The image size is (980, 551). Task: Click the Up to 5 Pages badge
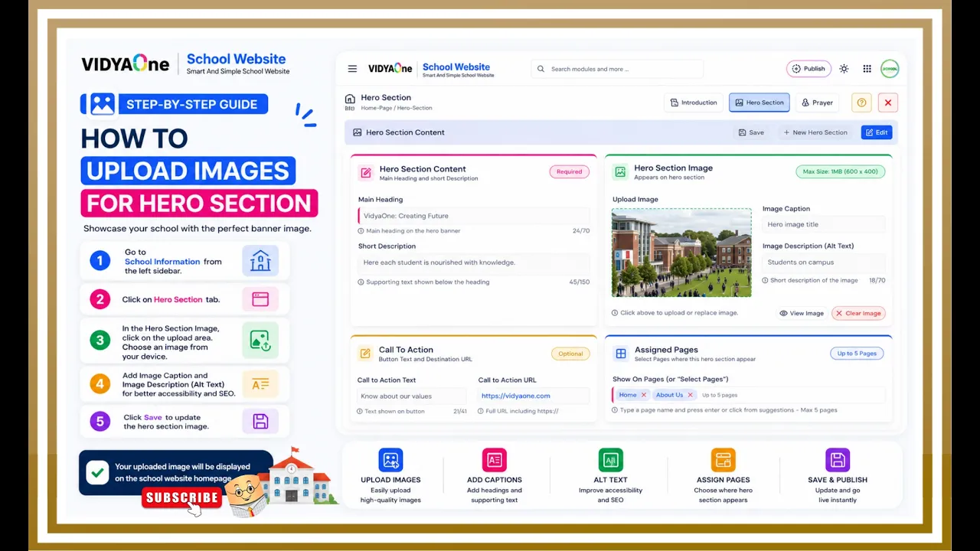tap(857, 353)
